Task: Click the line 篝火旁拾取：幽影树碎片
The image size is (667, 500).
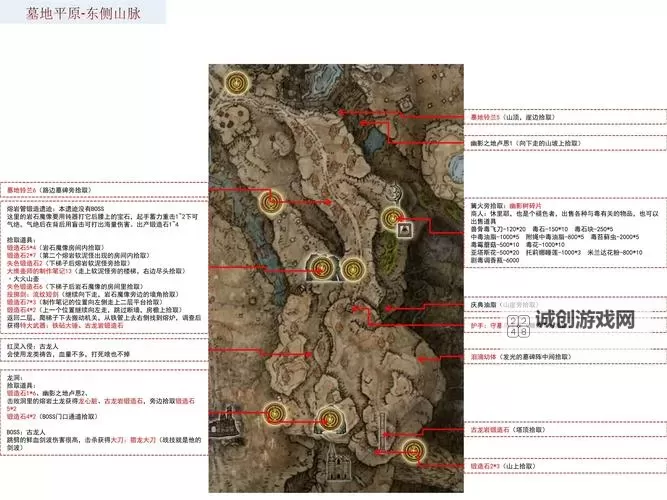Action: click(506, 206)
